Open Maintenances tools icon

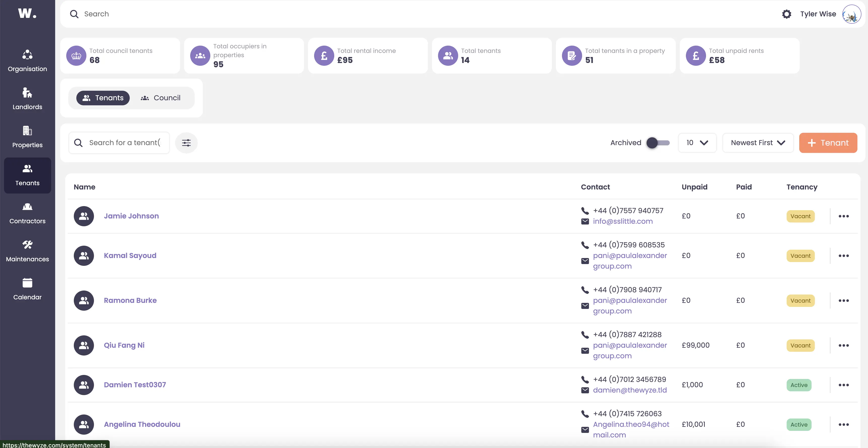pyautogui.click(x=27, y=251)
